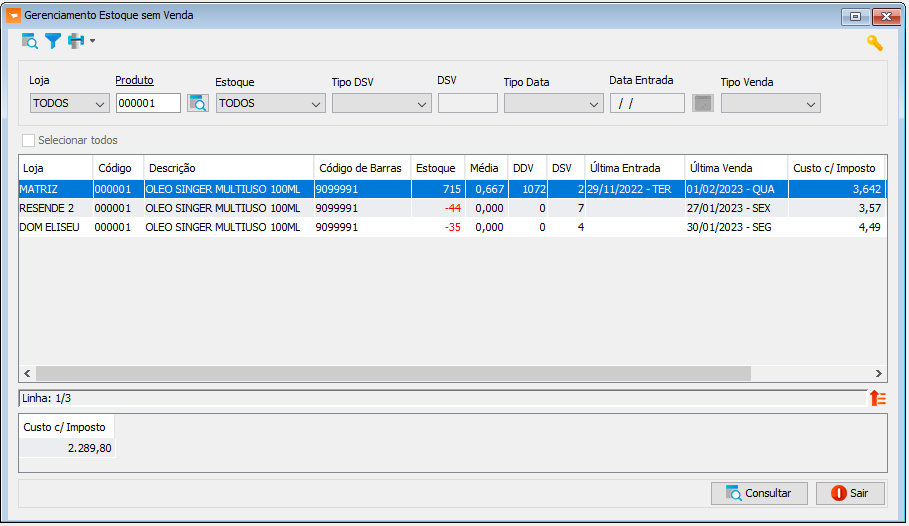Expand the printer options arrow

click(x=92, y=41)
